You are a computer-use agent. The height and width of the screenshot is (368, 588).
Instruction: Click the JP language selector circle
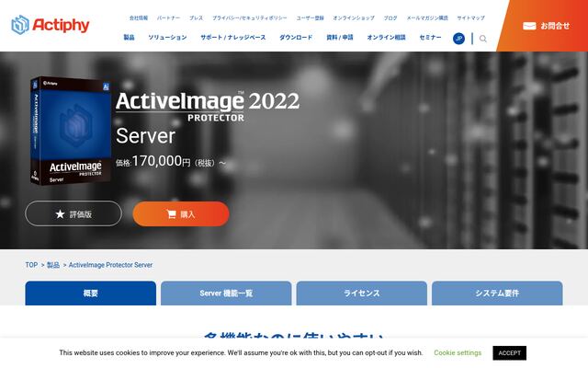click(x=458, y=39)
